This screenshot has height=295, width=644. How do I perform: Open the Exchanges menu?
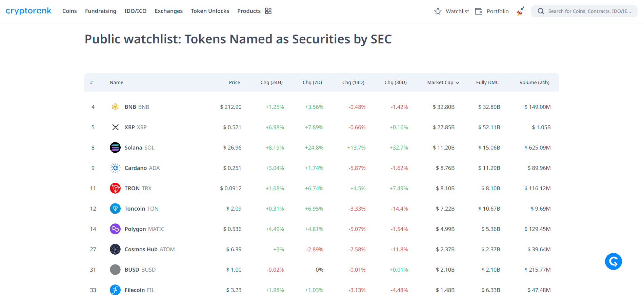click(x=168, y=11)
